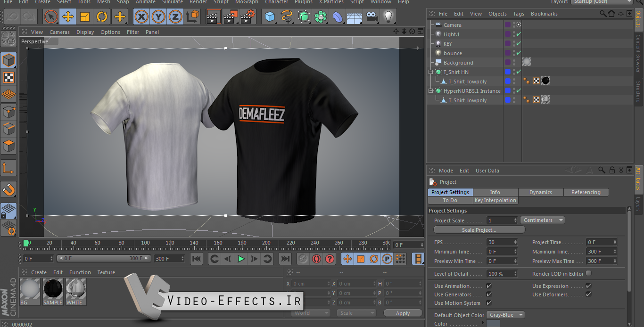The height and width of the screenshot is (327, 644).
Task: Open the Cameras menu in viewport
Action: coord(59,32)
